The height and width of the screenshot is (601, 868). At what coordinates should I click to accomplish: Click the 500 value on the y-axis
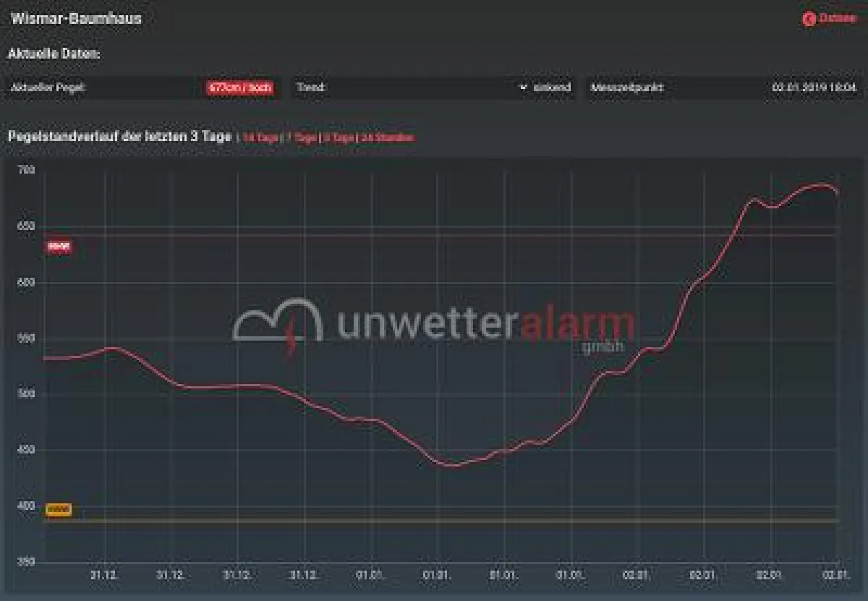26,394
